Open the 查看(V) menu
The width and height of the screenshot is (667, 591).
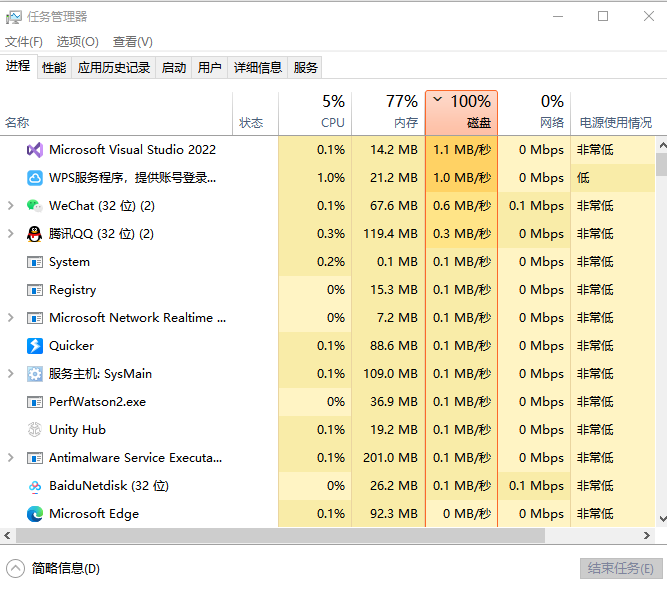(132, 42)
